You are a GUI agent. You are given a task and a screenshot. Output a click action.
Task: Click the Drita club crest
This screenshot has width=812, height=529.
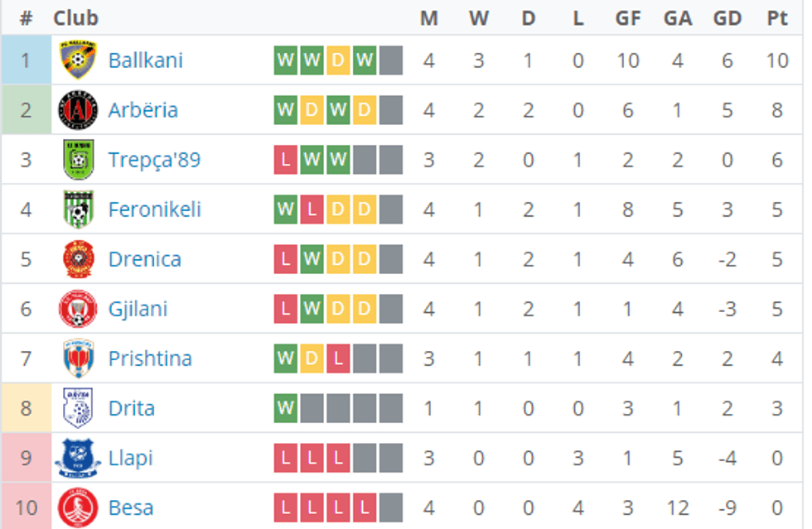point(78,408)
